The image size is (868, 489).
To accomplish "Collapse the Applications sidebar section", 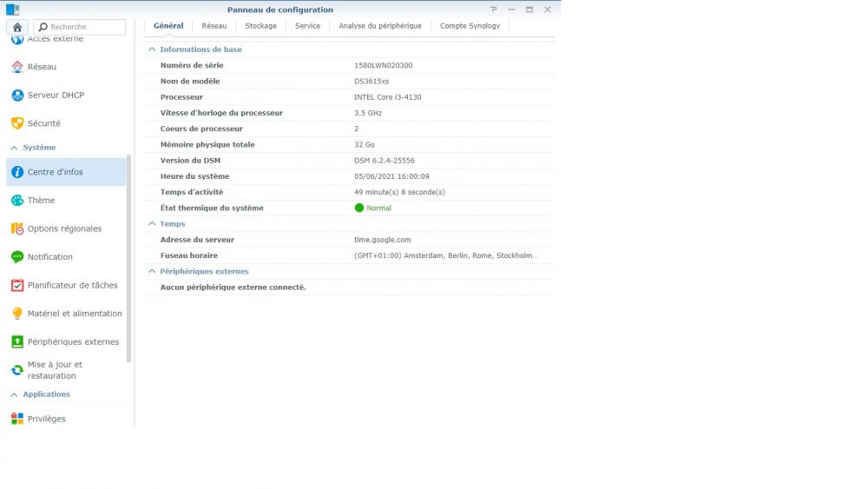I will coord(15,395).
